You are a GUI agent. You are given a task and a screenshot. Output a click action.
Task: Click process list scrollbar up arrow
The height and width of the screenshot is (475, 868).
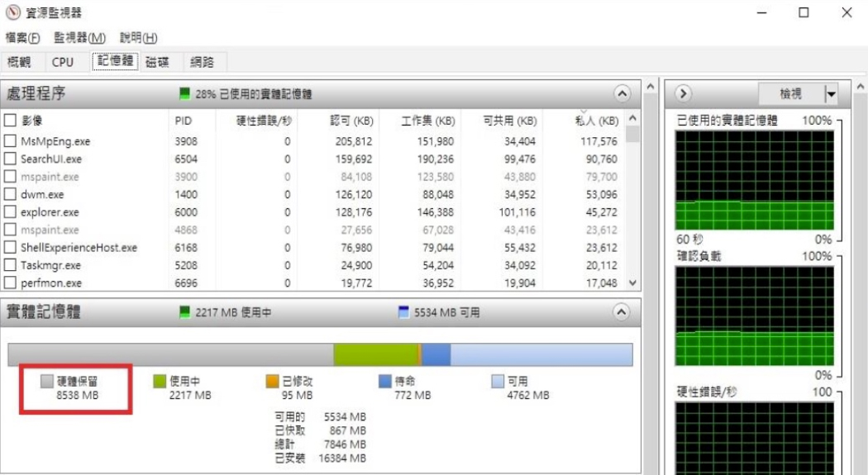[632, 118]
